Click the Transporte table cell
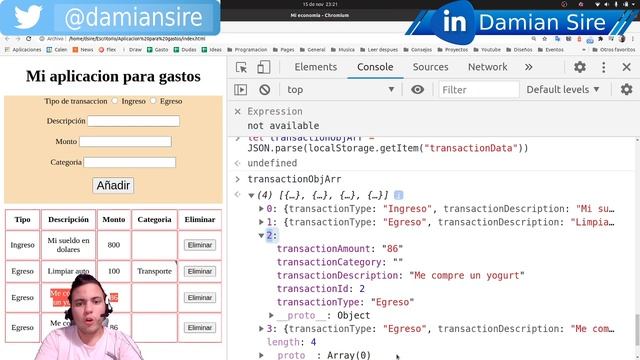Image resolution: width=640 pixels, height=360 pixels. click(x=154, y=271)
